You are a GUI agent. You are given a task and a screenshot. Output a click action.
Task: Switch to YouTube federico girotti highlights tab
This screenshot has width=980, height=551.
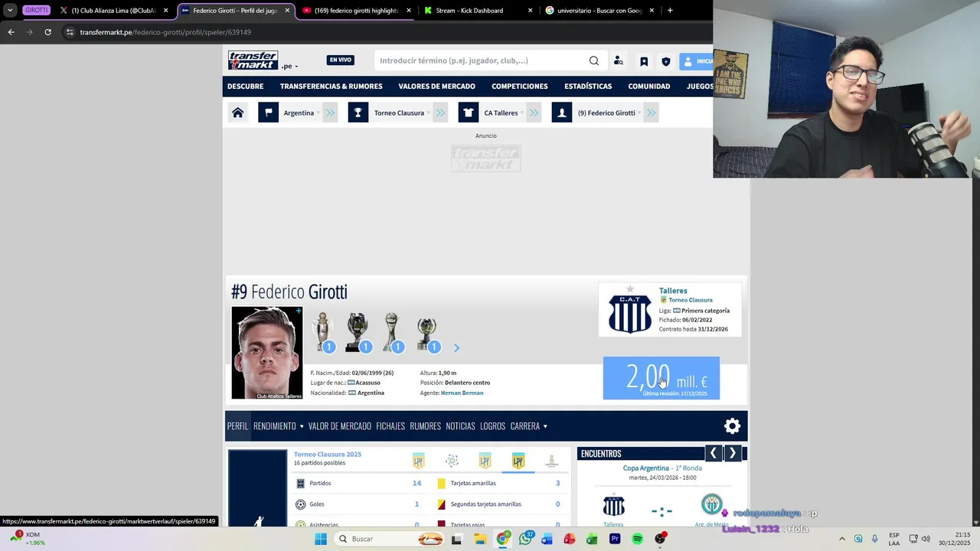click(356, 11)
